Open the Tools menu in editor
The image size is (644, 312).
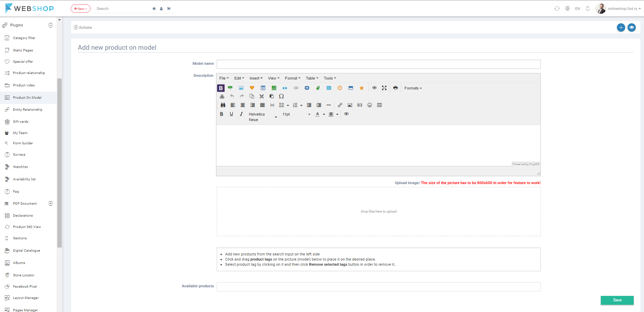(330, 78)
